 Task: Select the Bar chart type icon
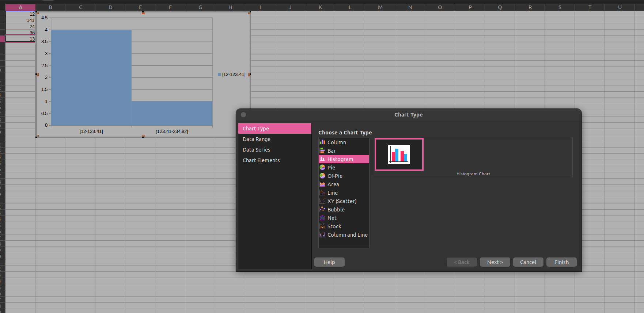pos(322,150)
